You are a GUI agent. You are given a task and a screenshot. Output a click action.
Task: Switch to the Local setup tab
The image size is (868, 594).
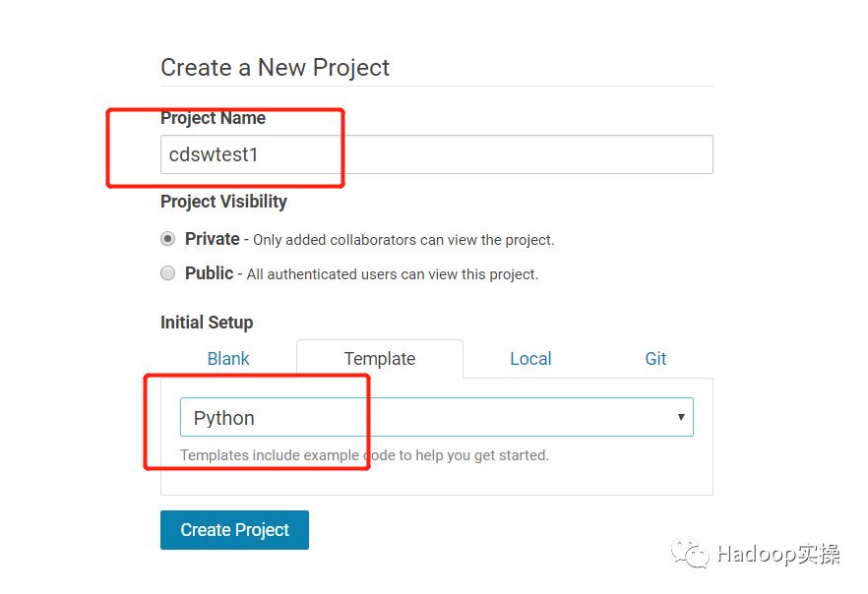[x=530, y=359]
